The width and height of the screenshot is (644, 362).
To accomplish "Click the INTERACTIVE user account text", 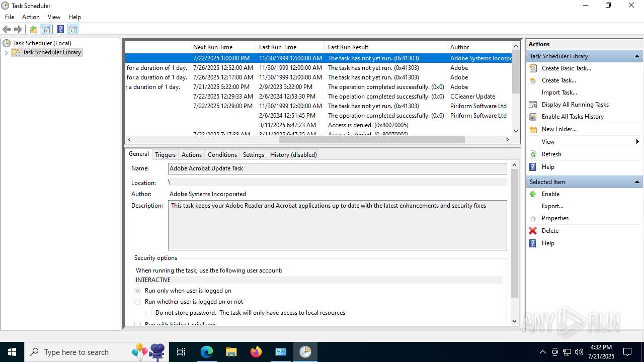I will coord(153,280).
